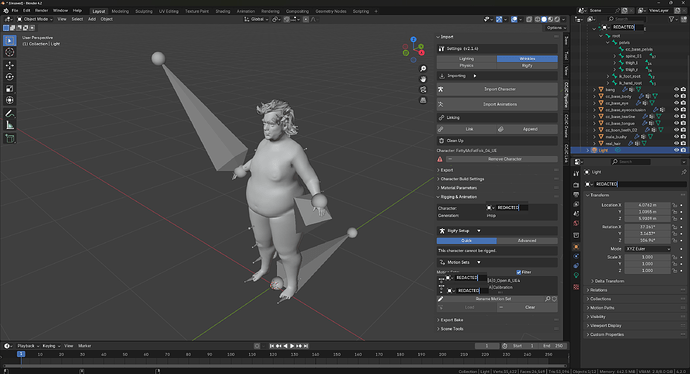Select the Measure tool in the toolbar
The image size is (690, 374).
(9, 126)
